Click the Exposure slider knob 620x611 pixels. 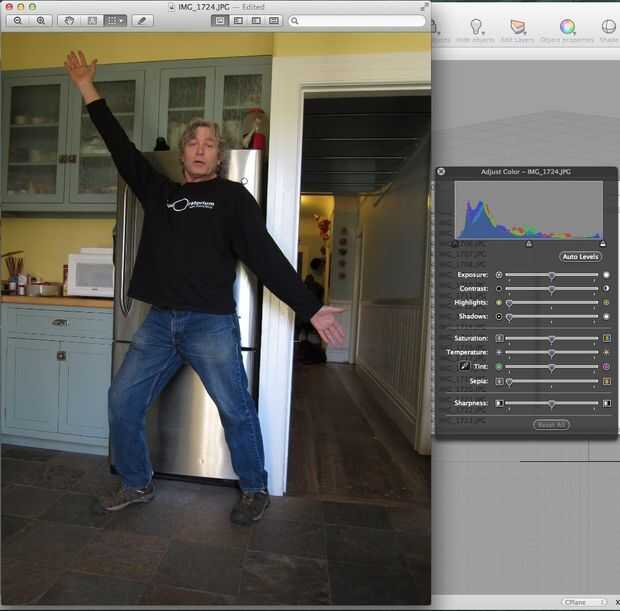552,276
